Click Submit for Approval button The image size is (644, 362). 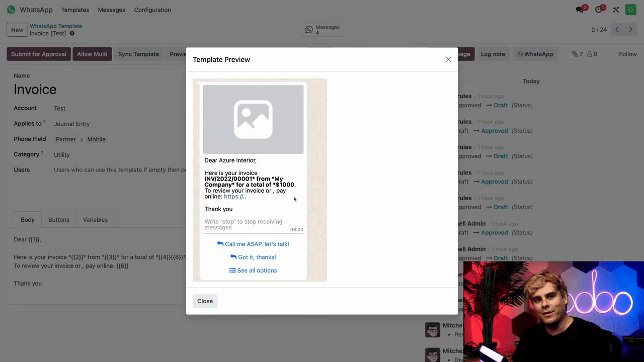(x=39, y=54)
